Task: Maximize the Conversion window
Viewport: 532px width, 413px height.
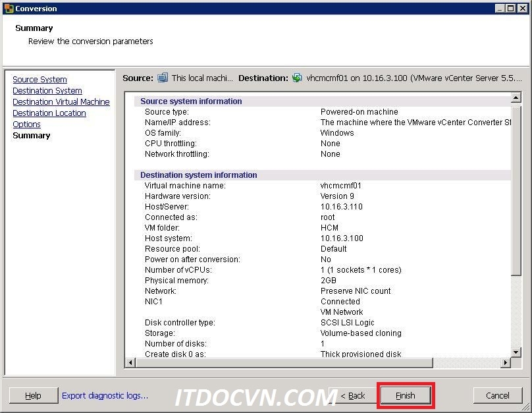Action: (x=511, y=8)
